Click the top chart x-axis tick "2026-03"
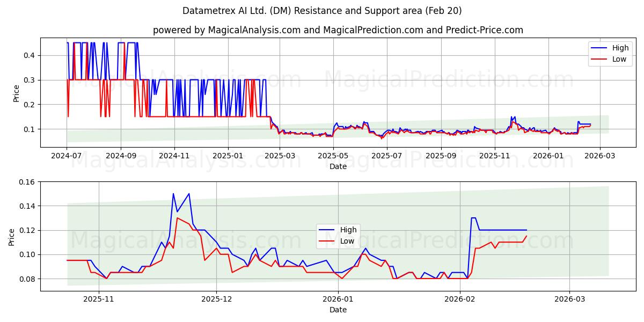The width and height of the screenshot is (644, 322). click(x=600, y=156)
